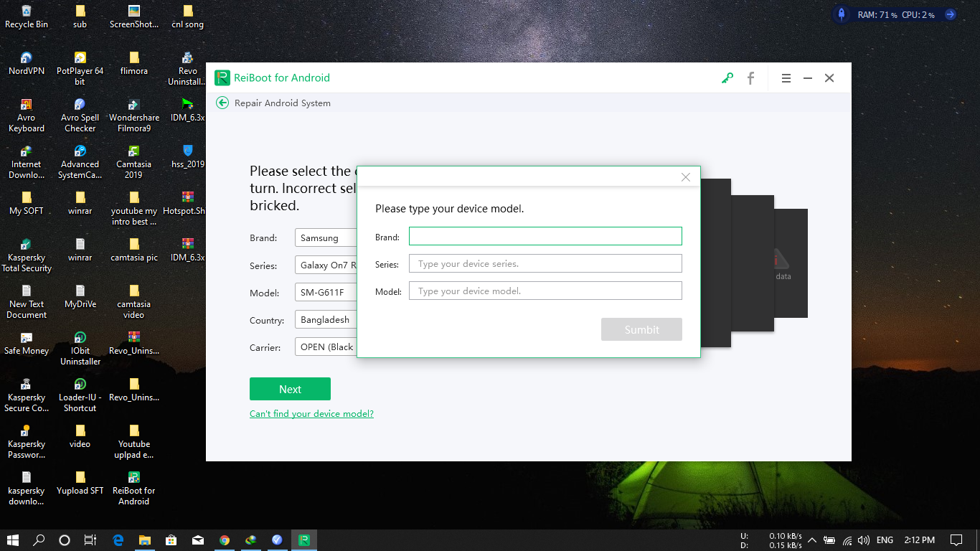Select the MyDriVe desktop icon
Screen dimensions: 980x551
[x=80, y=296]
